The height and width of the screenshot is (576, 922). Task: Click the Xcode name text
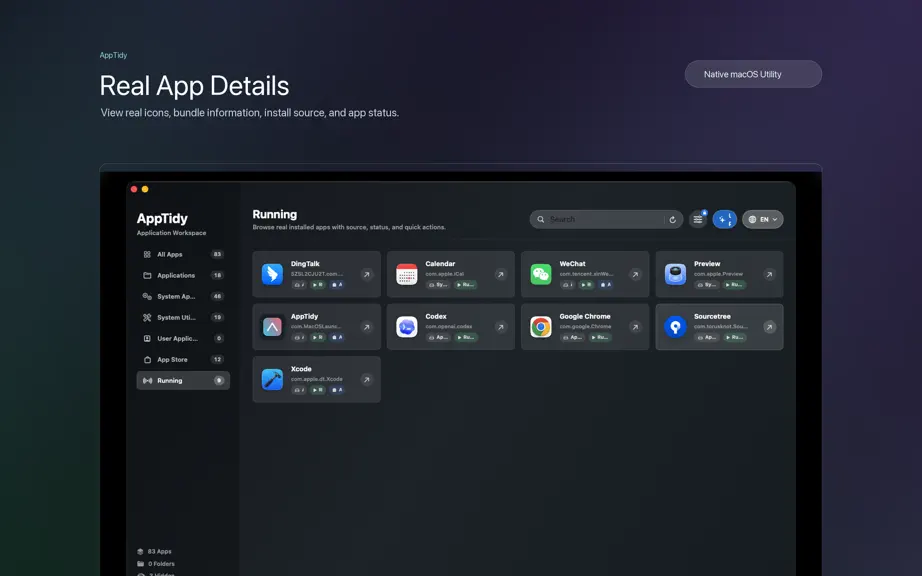(x=301, y=369)
